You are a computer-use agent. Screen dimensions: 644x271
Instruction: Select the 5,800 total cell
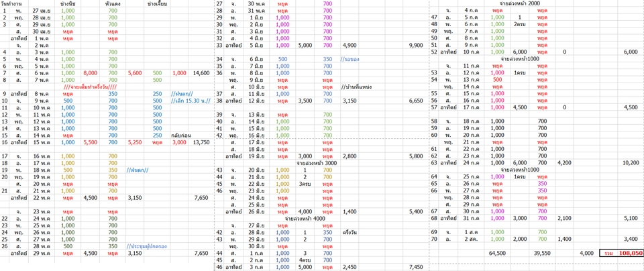pos(416,156)
